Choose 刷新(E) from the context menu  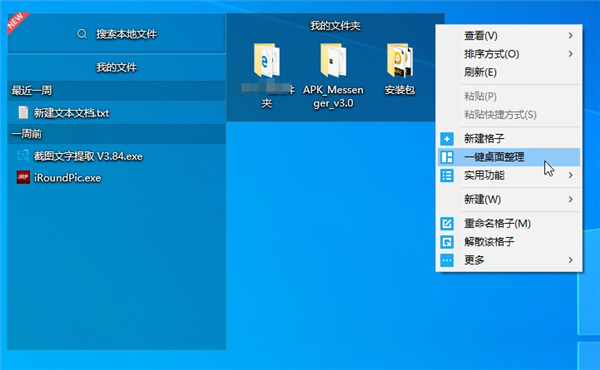(x=509, y=72)
